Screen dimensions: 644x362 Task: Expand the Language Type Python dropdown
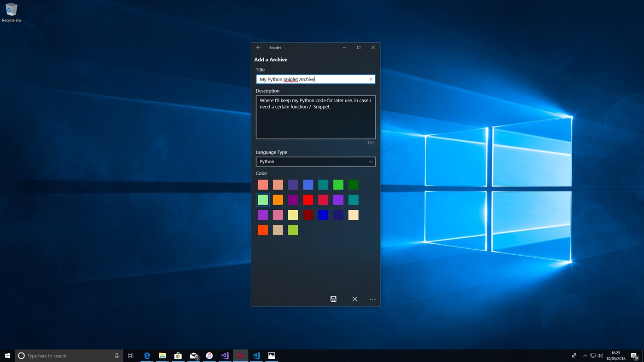[x=315, y=161]
